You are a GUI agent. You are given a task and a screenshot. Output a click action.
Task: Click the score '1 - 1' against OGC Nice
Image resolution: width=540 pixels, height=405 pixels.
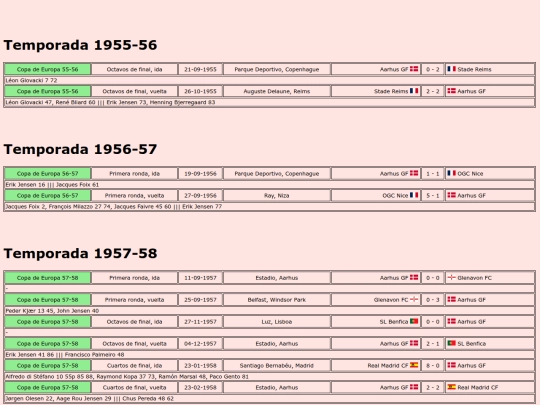coord(433,174)
